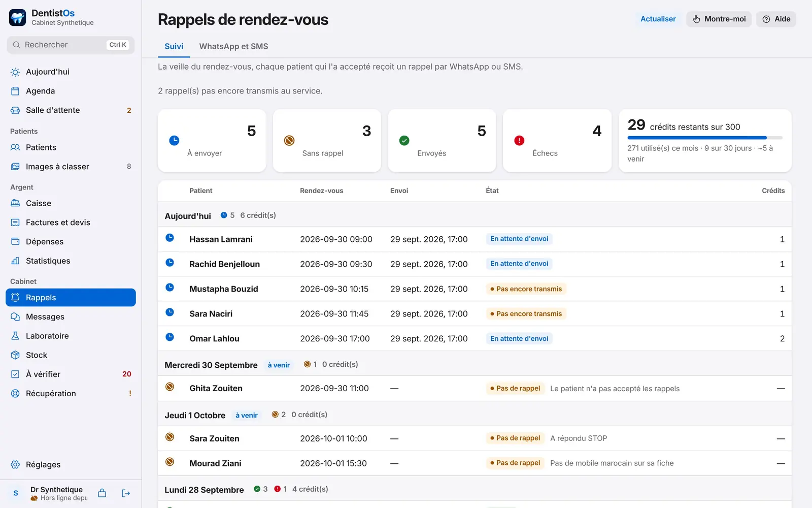Switch to the Suivi tab
The image size is (812, 508).
tap(174, 46)
